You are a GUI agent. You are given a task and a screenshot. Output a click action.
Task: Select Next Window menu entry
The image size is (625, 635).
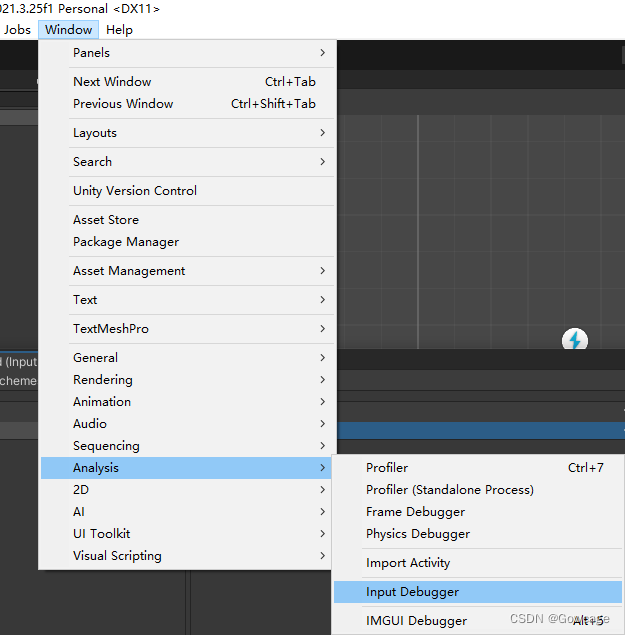pyautogui.click(x=188, y=82)
